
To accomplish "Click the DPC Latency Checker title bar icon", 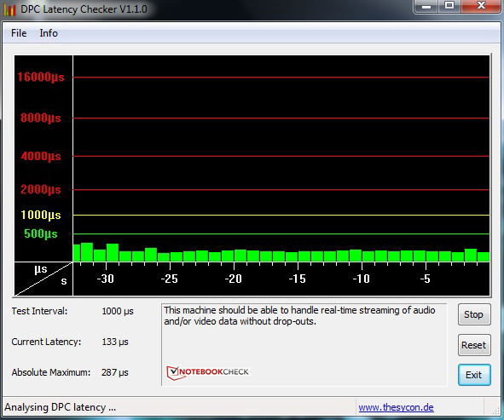I will click(9, 9).
